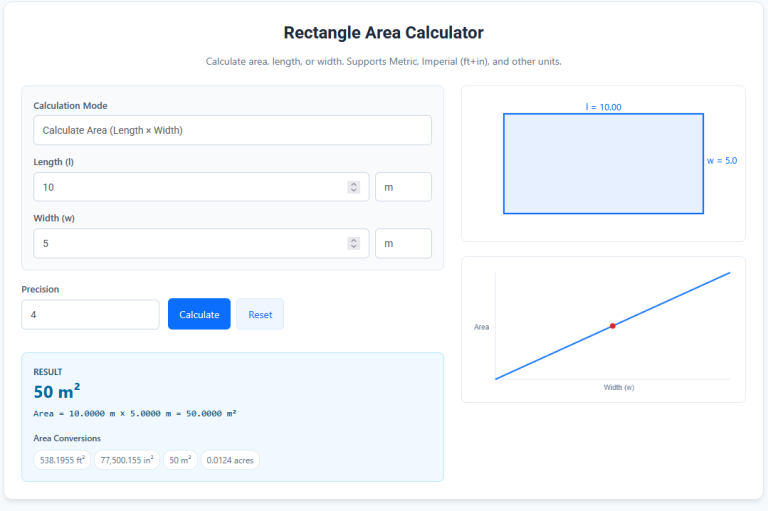Click the Width (w) input field

(201, 243)
